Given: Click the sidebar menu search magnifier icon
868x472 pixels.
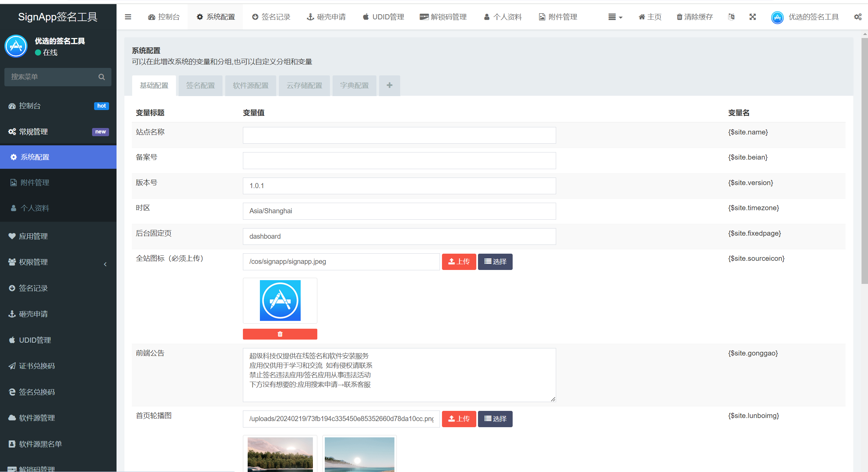Looking at the screenshot, I should click(101, 77).
